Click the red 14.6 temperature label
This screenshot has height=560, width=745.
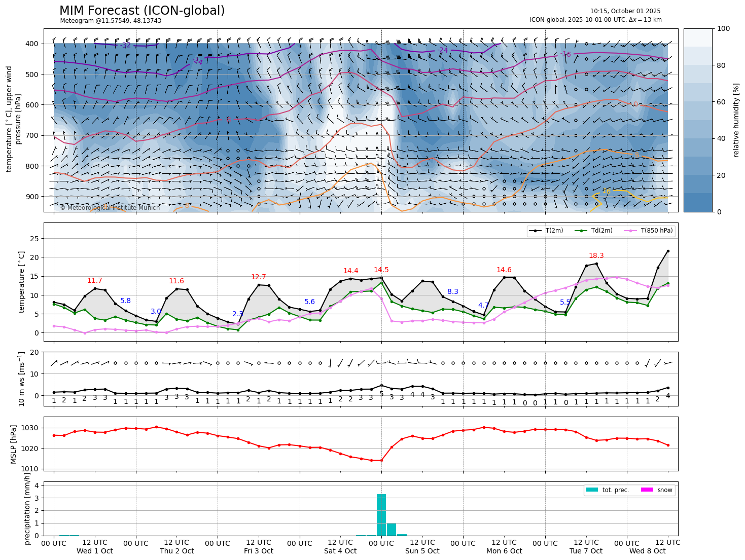tap(504, 270)
